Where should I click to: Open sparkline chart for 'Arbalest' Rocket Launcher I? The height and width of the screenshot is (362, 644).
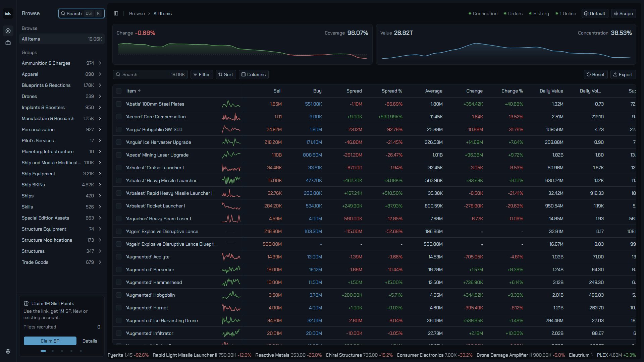(231, 206)
